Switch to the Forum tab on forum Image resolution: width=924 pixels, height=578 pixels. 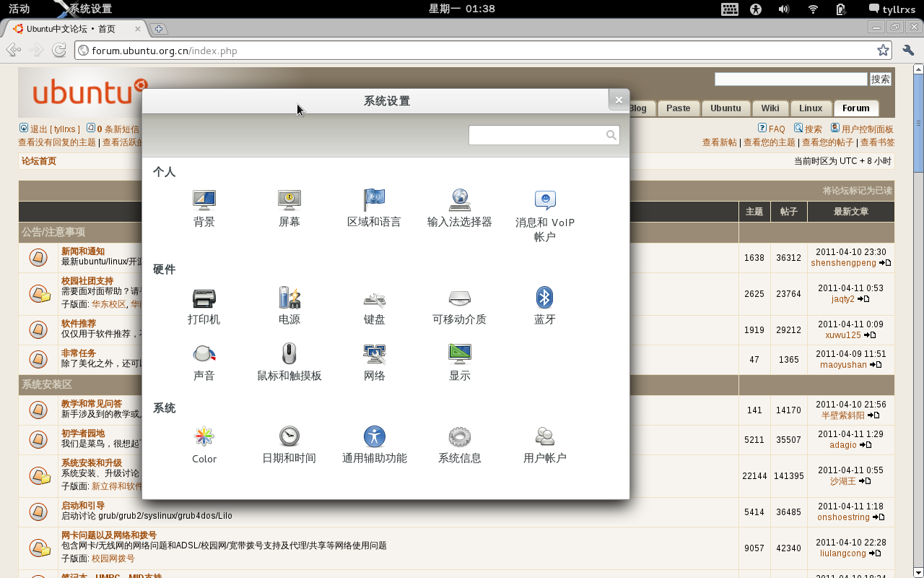point(856,108)
